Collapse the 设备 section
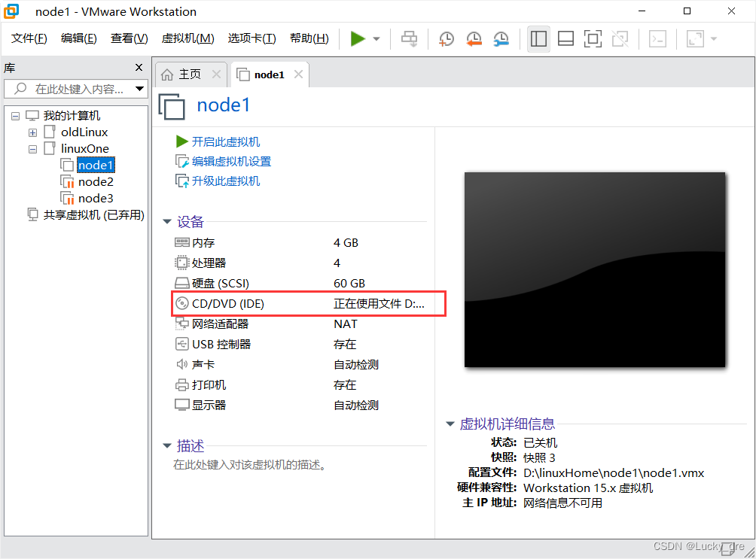This screenshot has width=756, height=559. tap(167, 222)
